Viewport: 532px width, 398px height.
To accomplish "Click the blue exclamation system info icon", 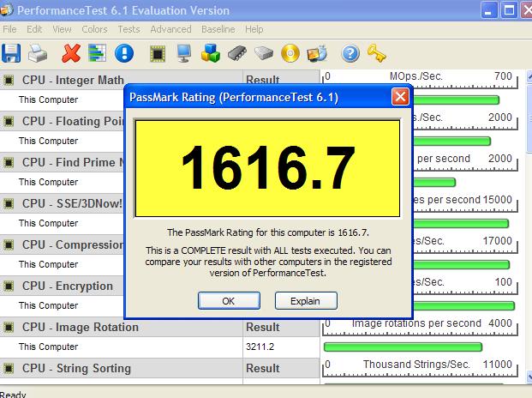I will [x=124, y=53].
